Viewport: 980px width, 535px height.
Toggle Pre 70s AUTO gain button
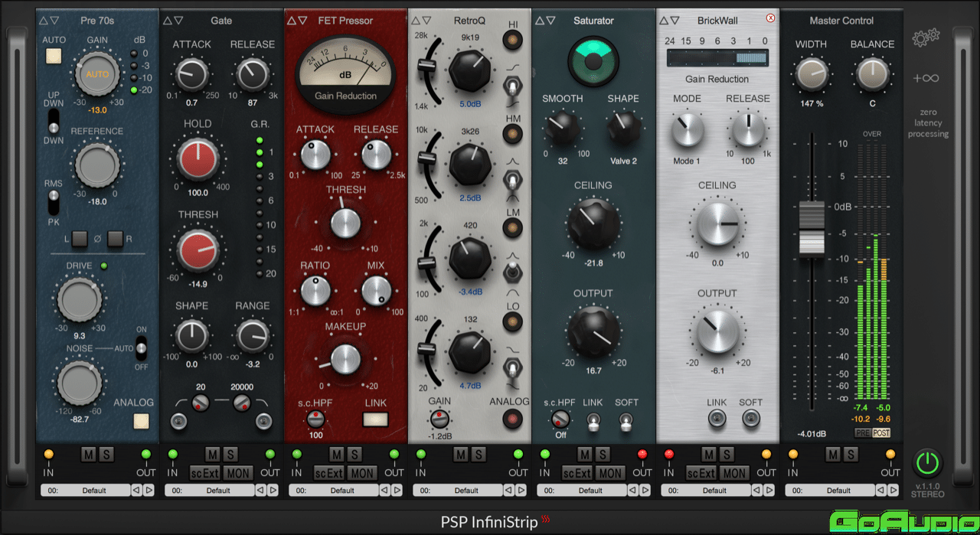pyautogui.click(x=54, y=56)
